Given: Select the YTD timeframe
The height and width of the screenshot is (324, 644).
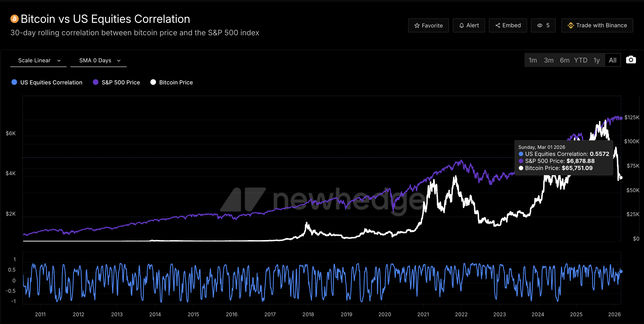Looking at the screenshot, I should (581, 60).
